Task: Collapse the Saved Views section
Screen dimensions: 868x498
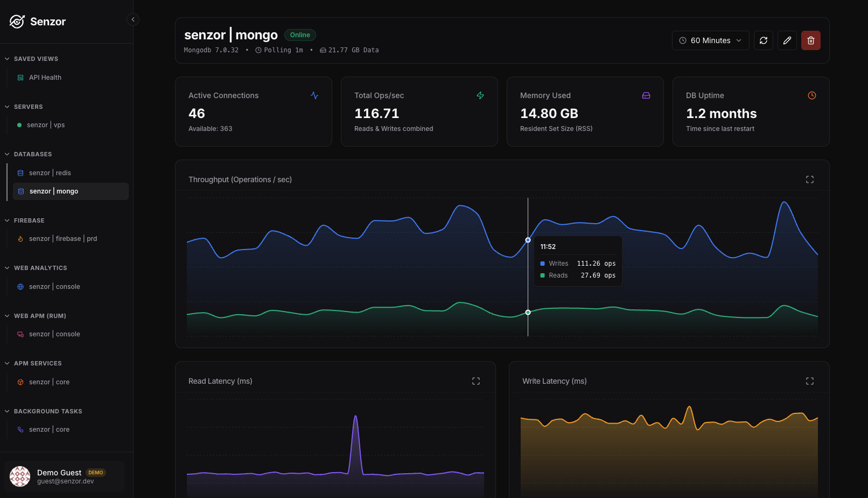Action: pyautogui.click(x=7, y=59)
